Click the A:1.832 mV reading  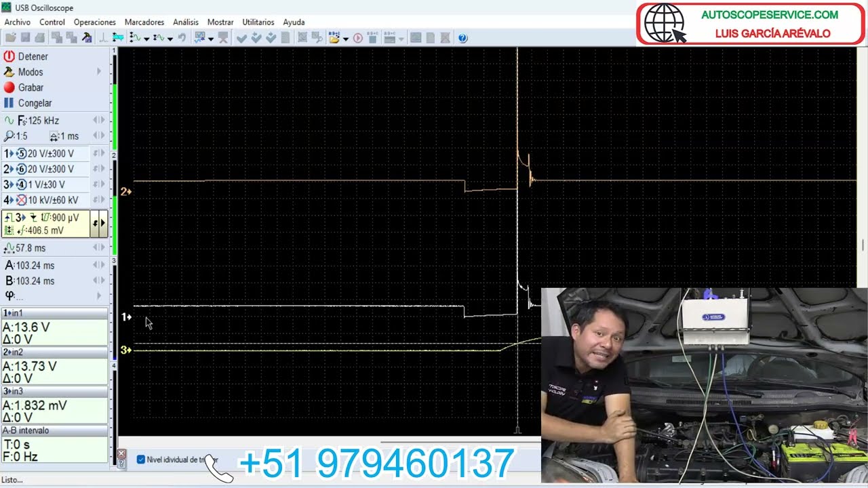[35, 405]
